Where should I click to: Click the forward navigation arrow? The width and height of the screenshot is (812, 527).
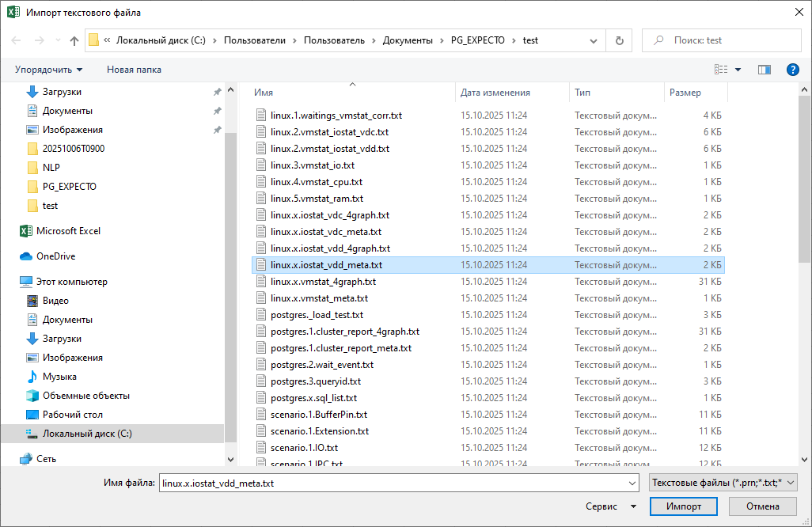pyautogui.click(x=40, y=40)
